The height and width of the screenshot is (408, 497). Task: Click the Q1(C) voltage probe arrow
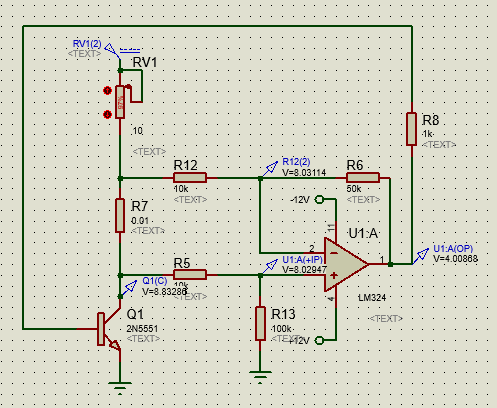(x=129, y=288)
